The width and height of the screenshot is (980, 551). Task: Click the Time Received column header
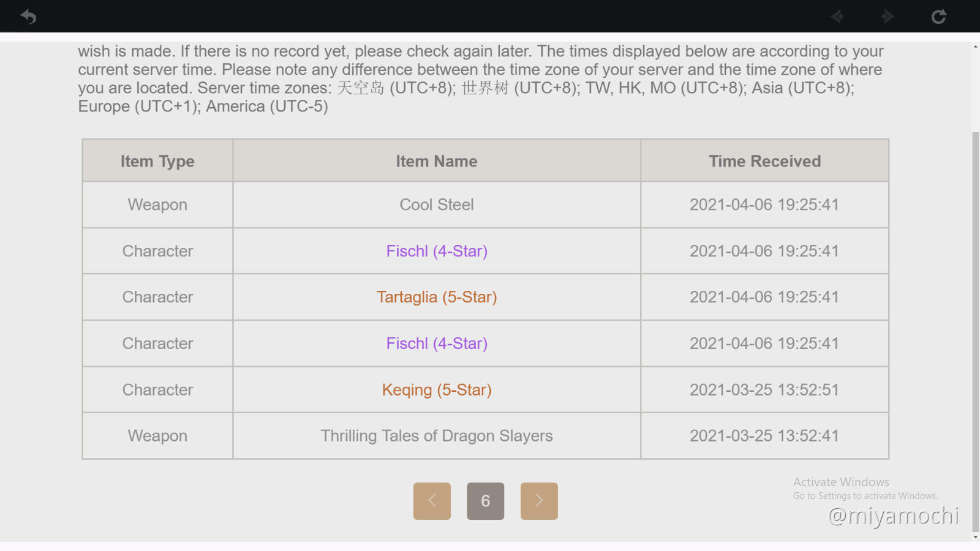click(764, 161)
